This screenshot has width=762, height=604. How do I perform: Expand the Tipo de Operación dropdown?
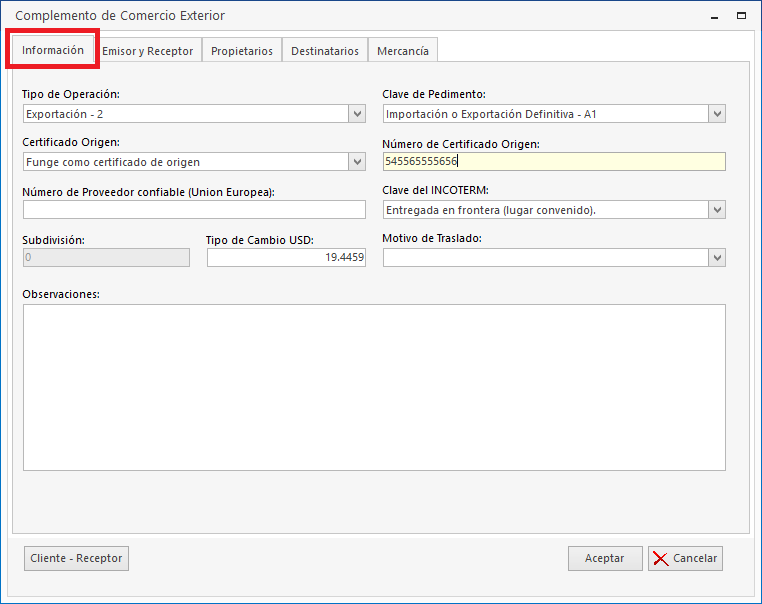[x=357, y=114]
